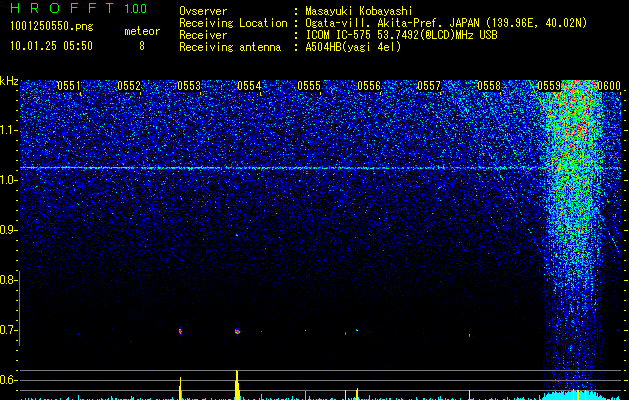
Task: Click the 'Receiving Location' label
Action: pyautogui.click(x=233, y=23)
